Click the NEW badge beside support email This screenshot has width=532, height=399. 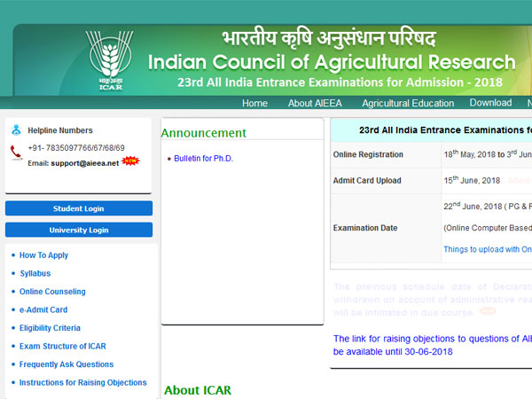[130, 160]
